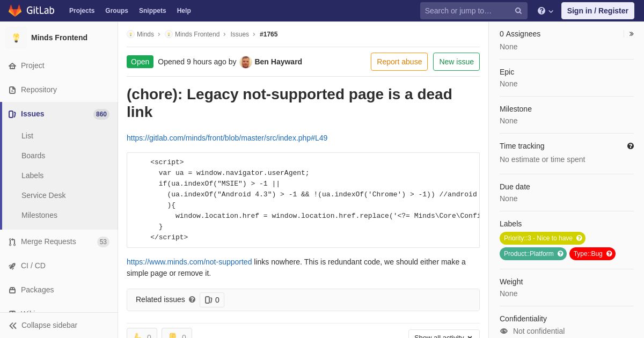
Task: Click the Report abuse button
Action: point(399,62)
